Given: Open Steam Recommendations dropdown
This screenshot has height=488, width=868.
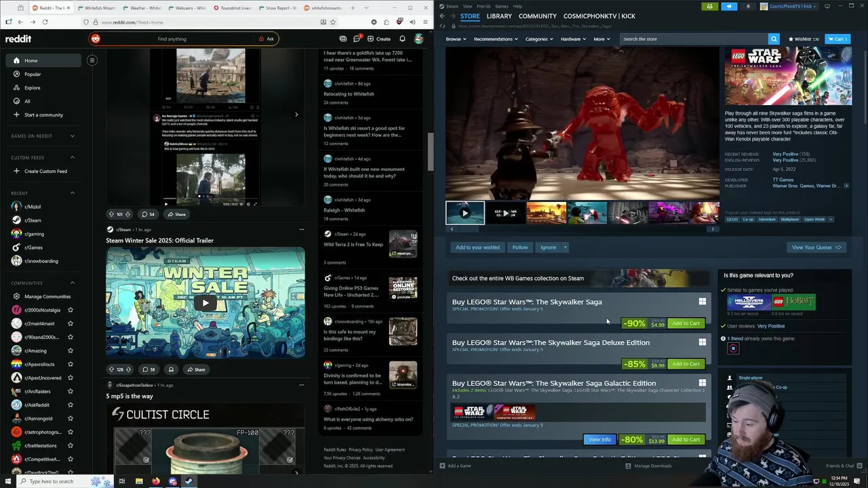Looking at the screenshot, I should tap(496, 39).
